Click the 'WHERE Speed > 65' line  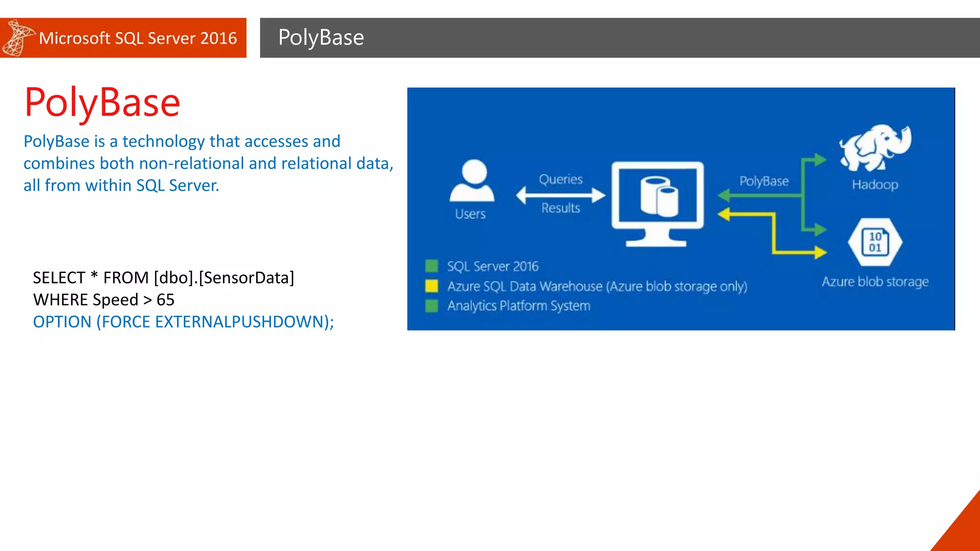[x=104, y=299]
